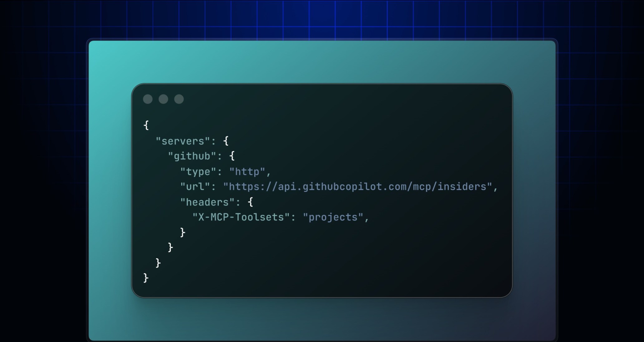Click the brace after "headers":
Viewport: 644px width, 342px height.
point(251,202)
